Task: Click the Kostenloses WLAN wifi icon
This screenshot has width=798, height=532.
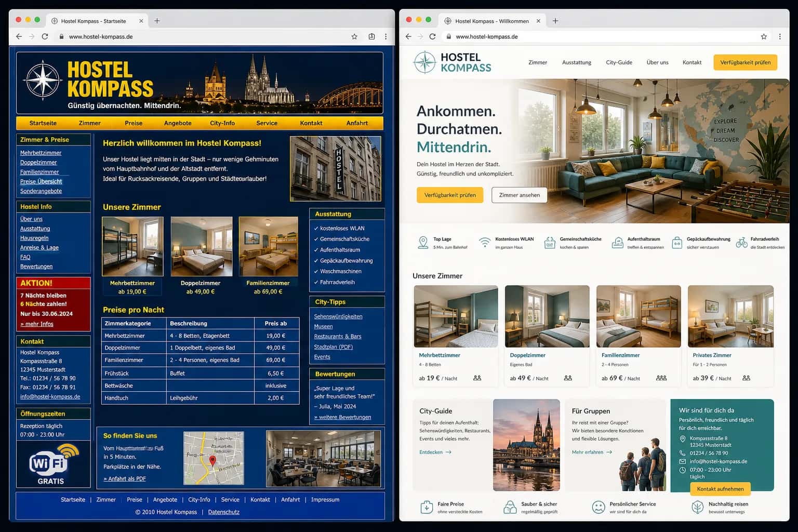Action: pos(485,243)
